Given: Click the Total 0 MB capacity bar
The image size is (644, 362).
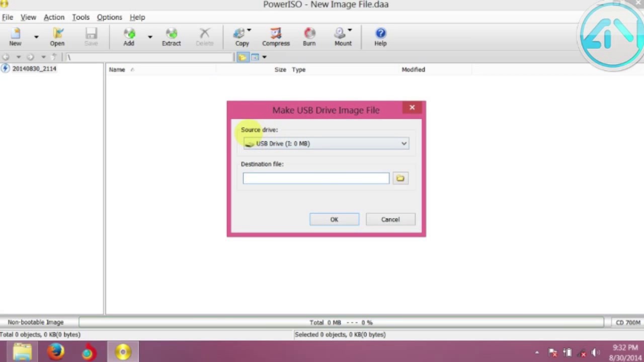Looking at the screenshot, I should (x=341, y=322).
